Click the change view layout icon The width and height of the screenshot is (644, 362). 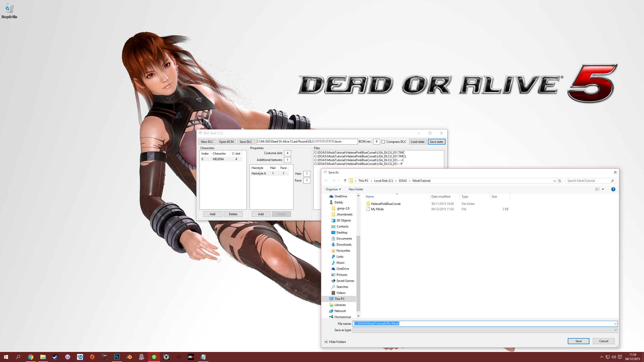[x=597, y=189]
